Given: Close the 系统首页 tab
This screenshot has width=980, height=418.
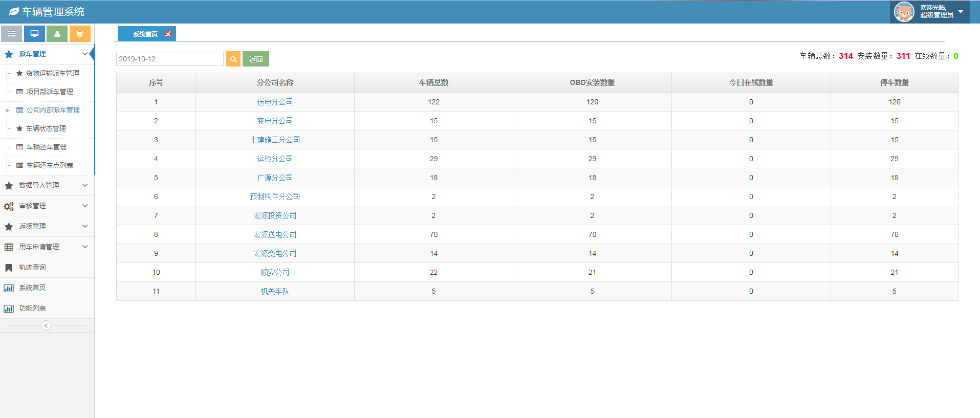Looking at the screenshot, I should (x=168, y=34).
